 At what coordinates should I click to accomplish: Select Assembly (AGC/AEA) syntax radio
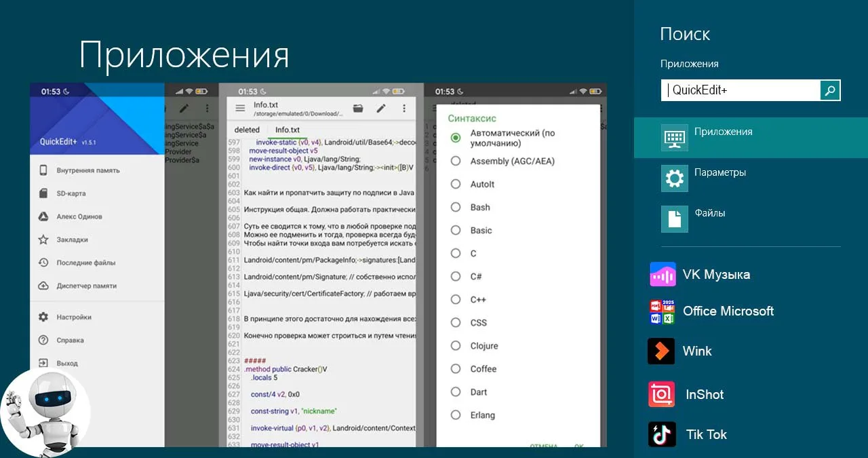[x=456, y=161]
